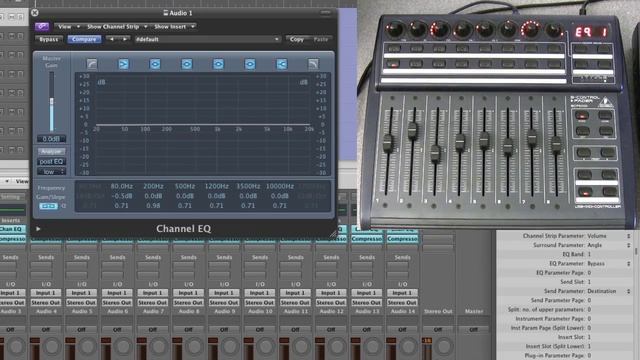Click the pill button in Audio 1 title bar
Image resolution: width=640 pixels, height=360 pixels.
(326, 13)
